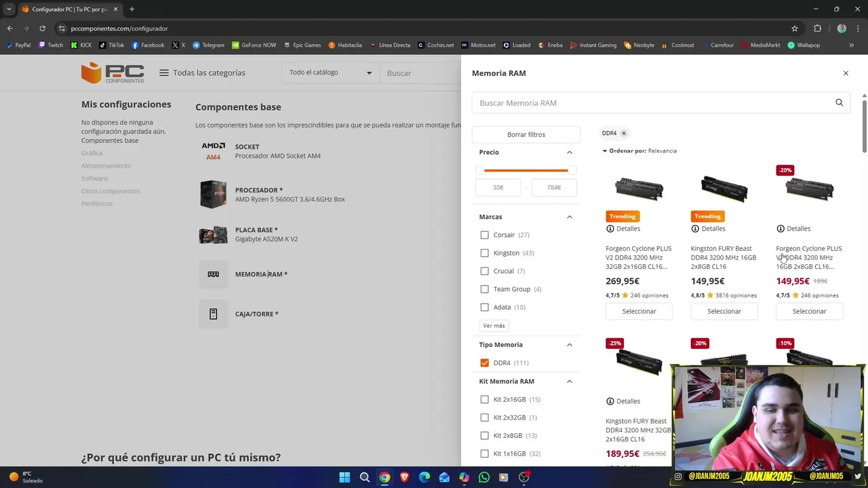
Task: Open the TikTok bookmark
Action: click(x=112, y=45)
